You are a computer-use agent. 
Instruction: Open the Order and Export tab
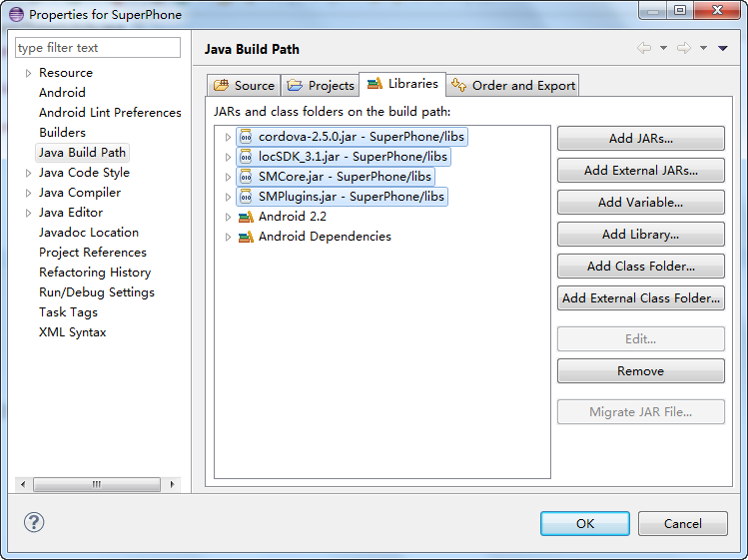[513, 86]
